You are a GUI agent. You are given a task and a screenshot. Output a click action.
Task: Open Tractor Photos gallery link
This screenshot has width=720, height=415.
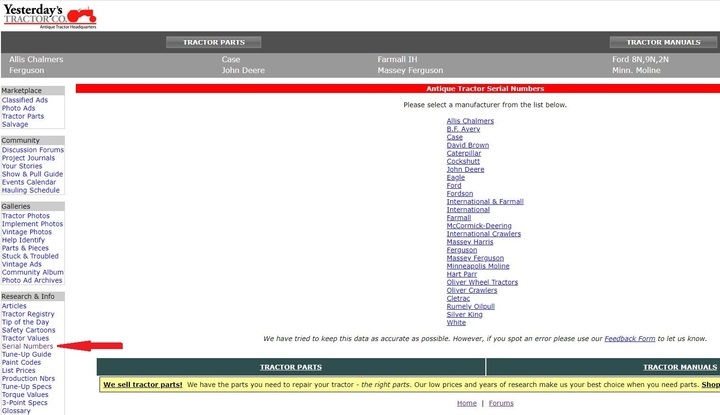tap(26, 216)
